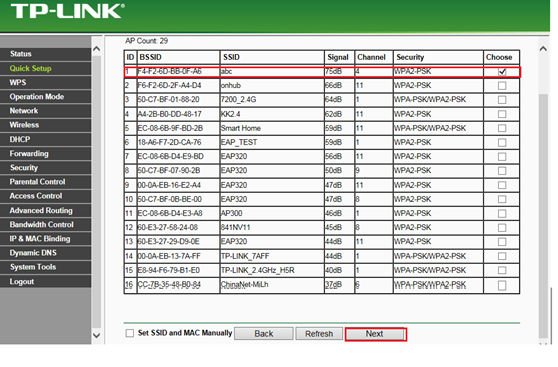Click the BSSID A4-2B-B0-DD-48-17
Viewport: 558px width, 367px height.
[170, 114]
